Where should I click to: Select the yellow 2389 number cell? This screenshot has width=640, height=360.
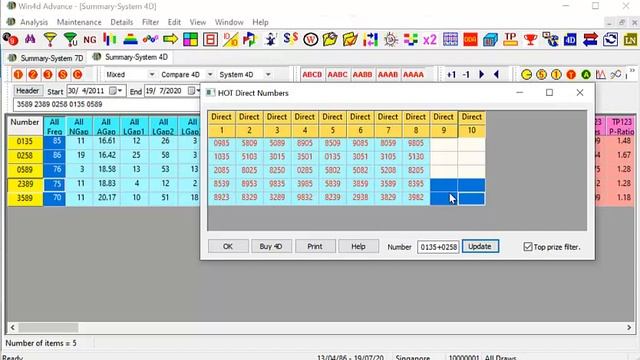click(x=25, y=184)
